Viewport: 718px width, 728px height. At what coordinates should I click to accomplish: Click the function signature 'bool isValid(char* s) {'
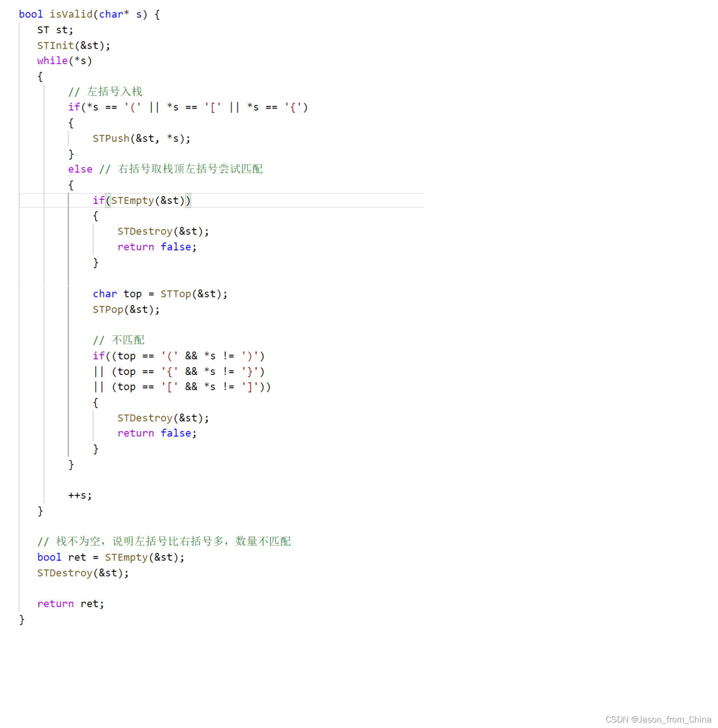(x=89, y=15)
